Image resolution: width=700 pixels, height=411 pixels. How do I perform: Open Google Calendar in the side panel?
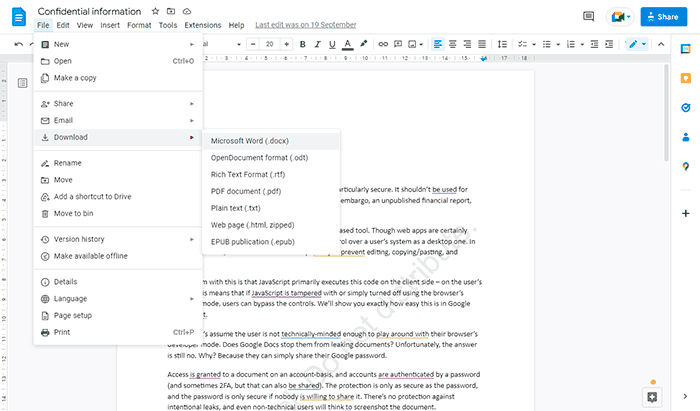[x=686, y=49]
